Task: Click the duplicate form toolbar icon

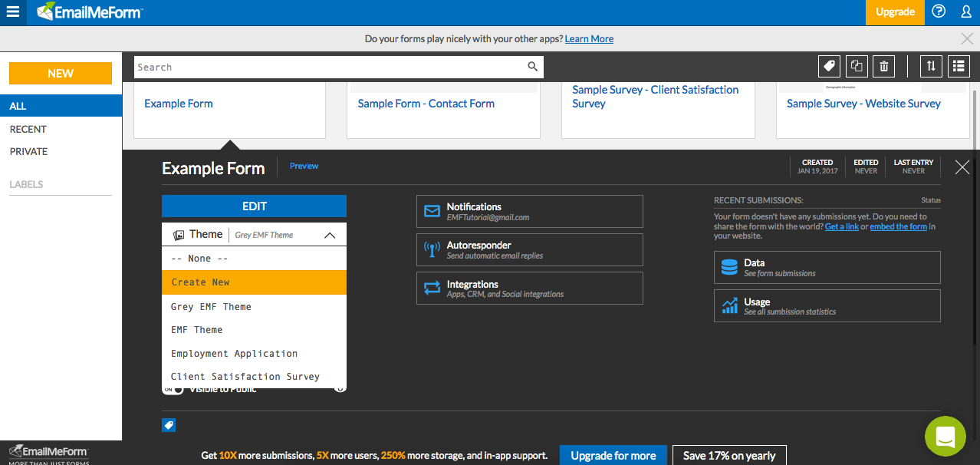Action: tap(857, 67)
